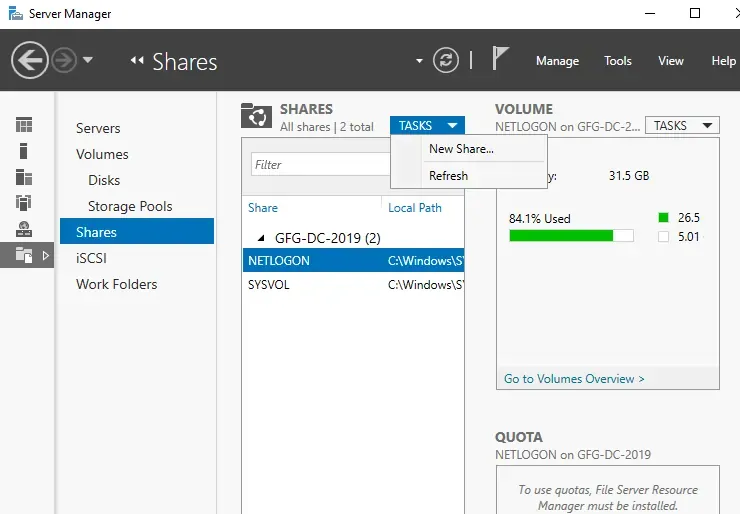Select the Dashboard sidebar icon
The height and width of the screenshot is (514, 740).
point(24,125)
